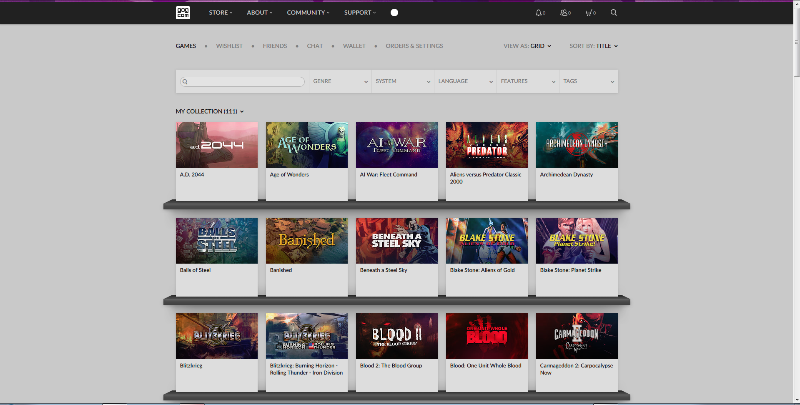Viewport: 800px width, 405px height.
Task: Expand the VIEW AS: GRID dropdown
Action: point(527,46)
